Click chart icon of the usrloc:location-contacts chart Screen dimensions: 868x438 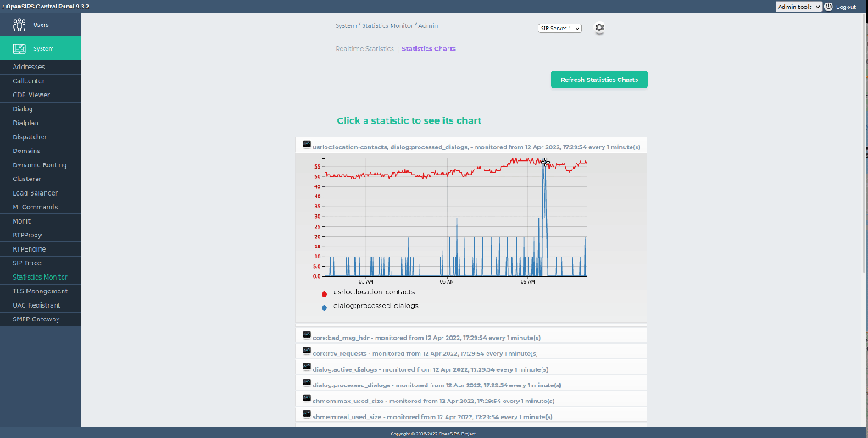(x=307, y=145)
